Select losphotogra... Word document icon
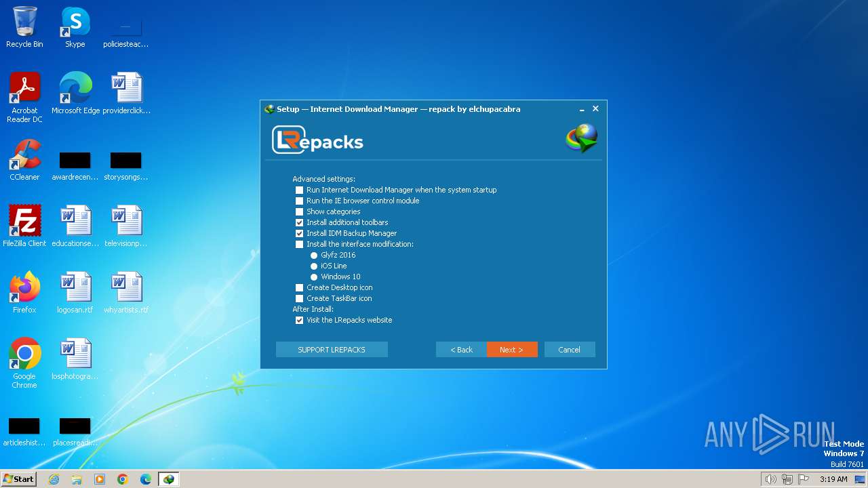Screen dimensions: 868x488 (75, 359)
